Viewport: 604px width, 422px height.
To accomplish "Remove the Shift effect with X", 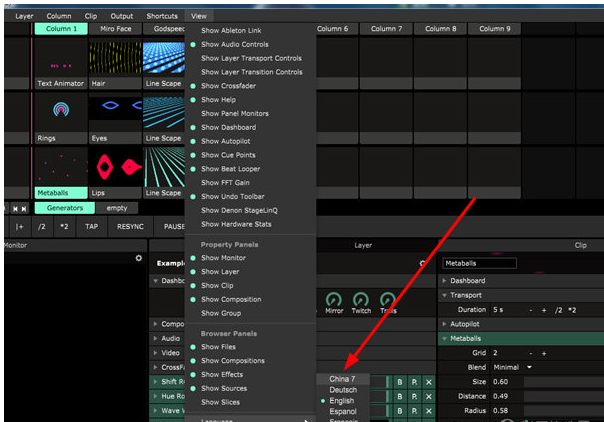I will point(429,382).
